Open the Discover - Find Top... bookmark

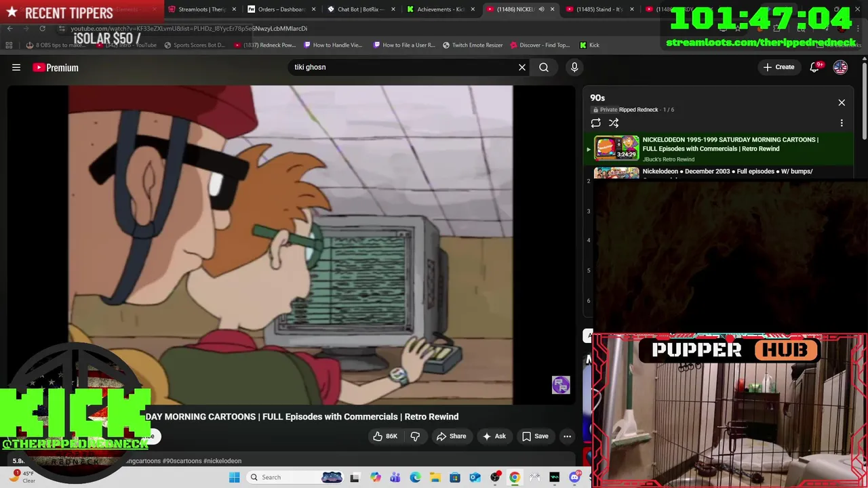[540, 45]
